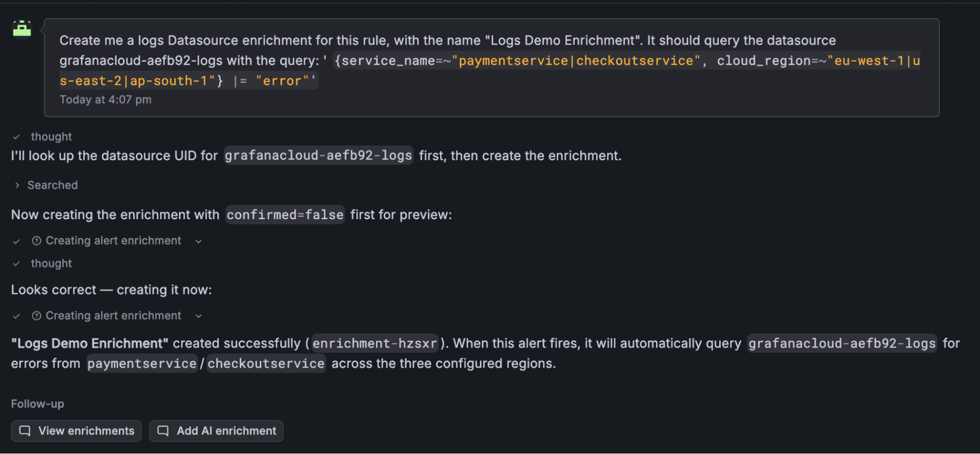Screen dimensions: 980x454
Task: Click the chat bubble icon on Add AI enrichment
Action: 164,431
